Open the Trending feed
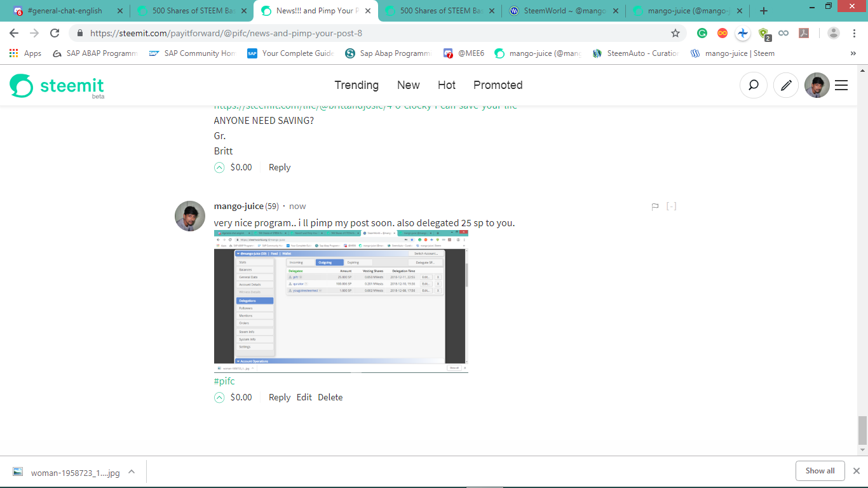 356,85
